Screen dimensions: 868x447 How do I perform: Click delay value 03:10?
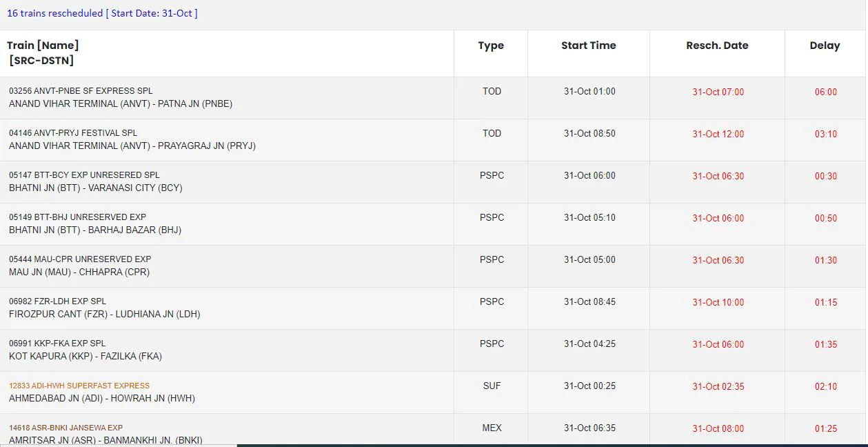pyautogui.click(x=826, y=134)
